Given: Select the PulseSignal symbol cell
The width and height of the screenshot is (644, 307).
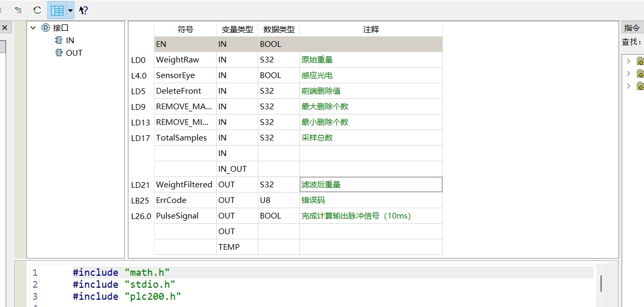Looking at the screenshot, I should [185, 216].
